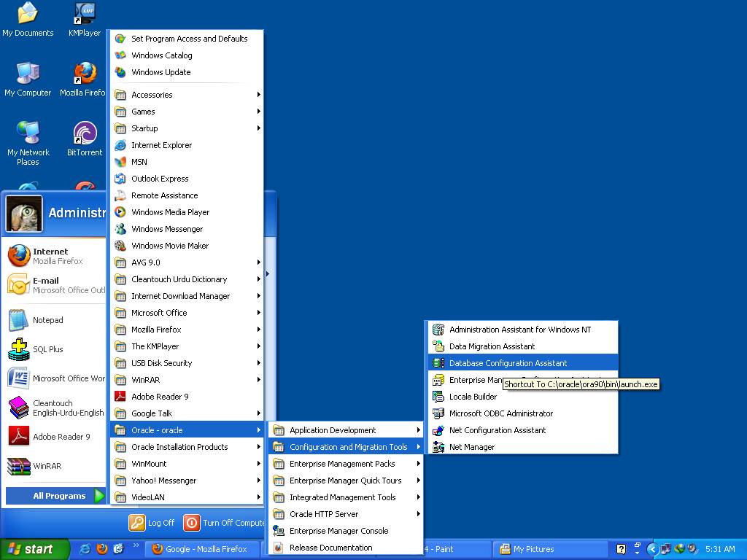Select Configuration and Migration Tools item
Image resolution: width=747 pixels, height=560 pixels.
coord(346,447)
